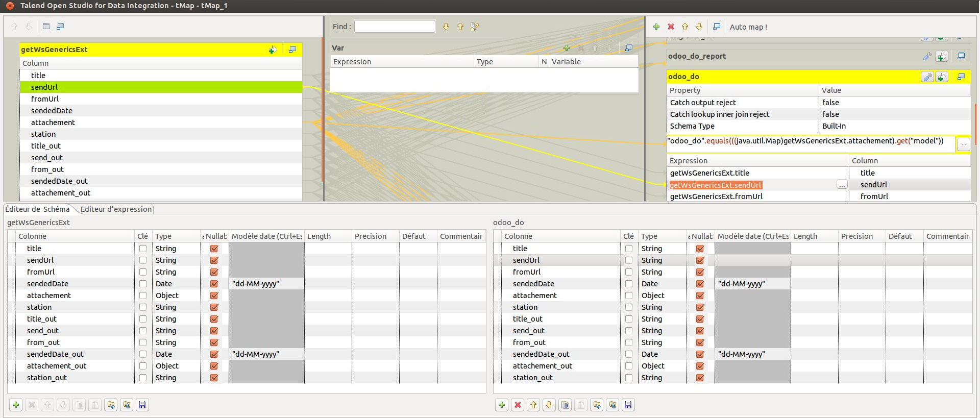Click the find next down-arrow beside Find field
The image size is (980, 418).
[446, 27]
